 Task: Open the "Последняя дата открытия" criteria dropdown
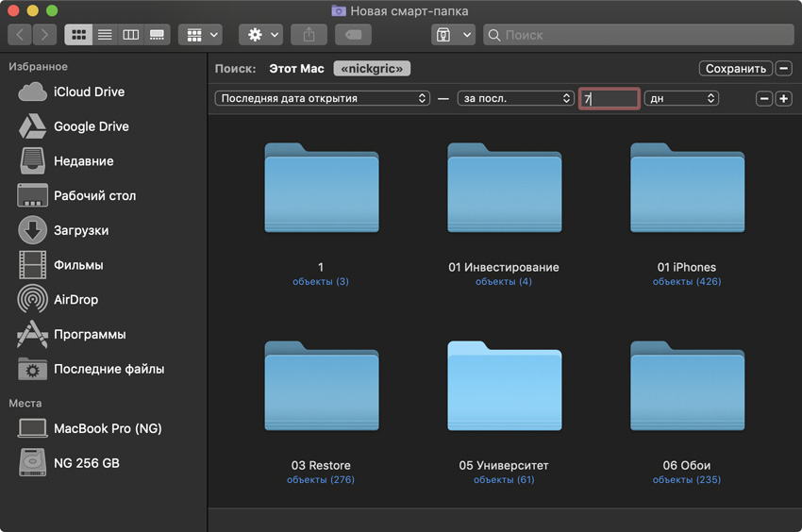tap(323, 98)
